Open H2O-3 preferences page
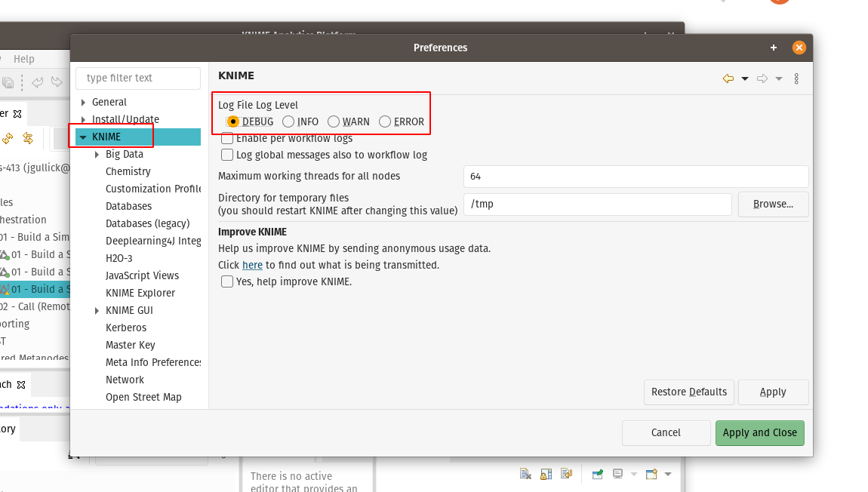Screen dimensions: 868x492 click(119, 259)
